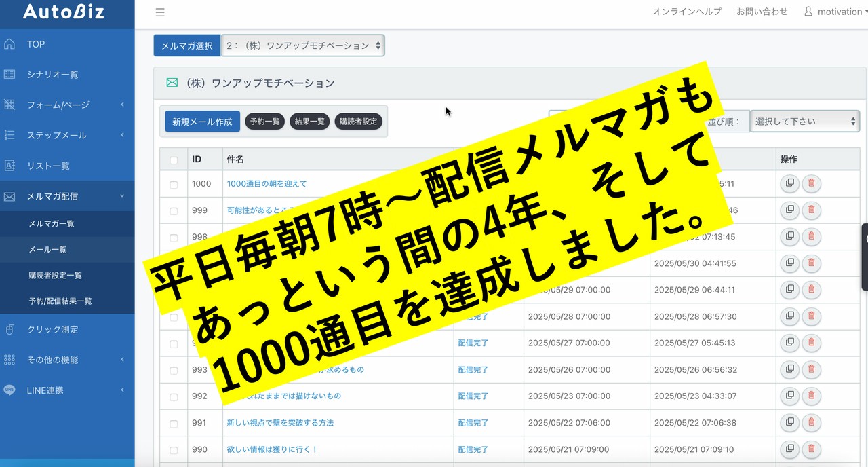Select 購読者設定一覧 submenu item
The width and height of the screenshot is (868, 467).
[55, 275]
